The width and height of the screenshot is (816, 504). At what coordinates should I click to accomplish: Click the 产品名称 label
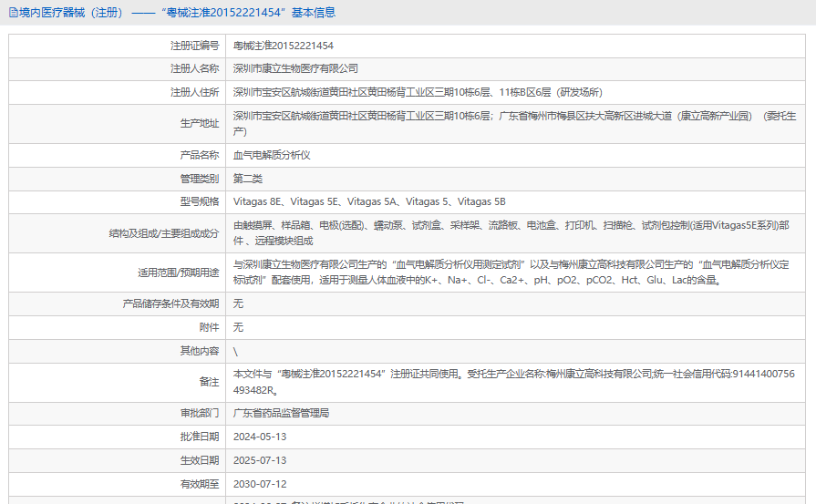[200, 155]
